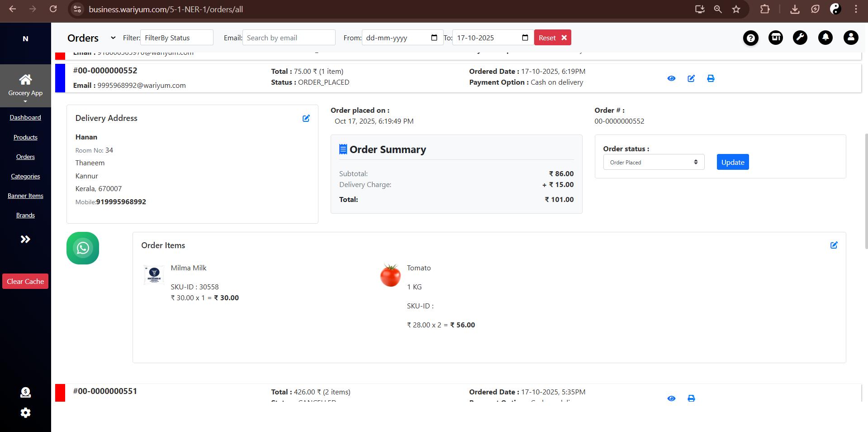Open the FilterBy Status dropdown
868x432 pixels.
[x=177, y=38]
